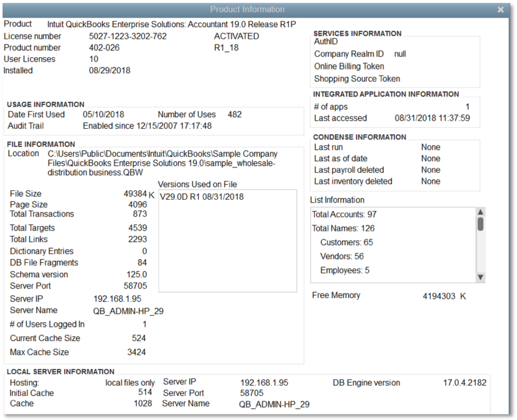Click the List Information scroll up arrow

click(x=481, y=212)
